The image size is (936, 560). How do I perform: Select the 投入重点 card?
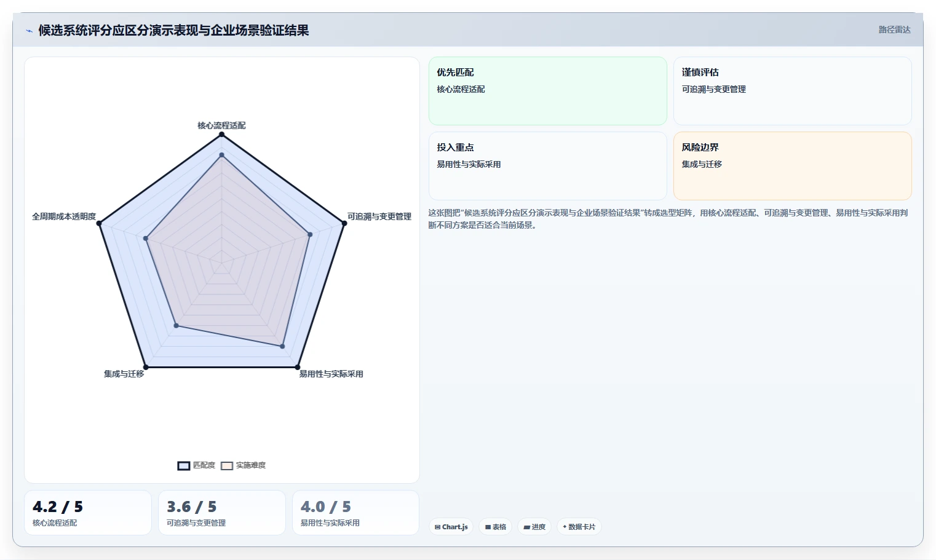548,166
